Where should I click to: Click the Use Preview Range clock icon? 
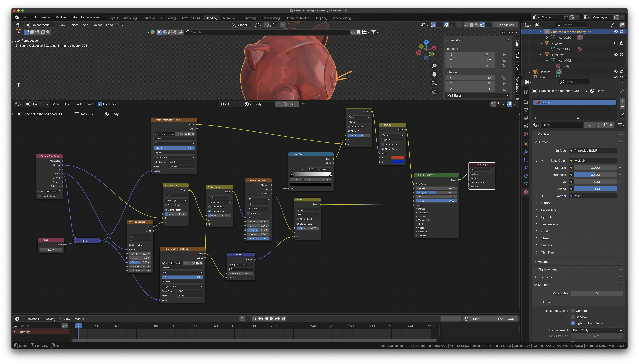466,319
